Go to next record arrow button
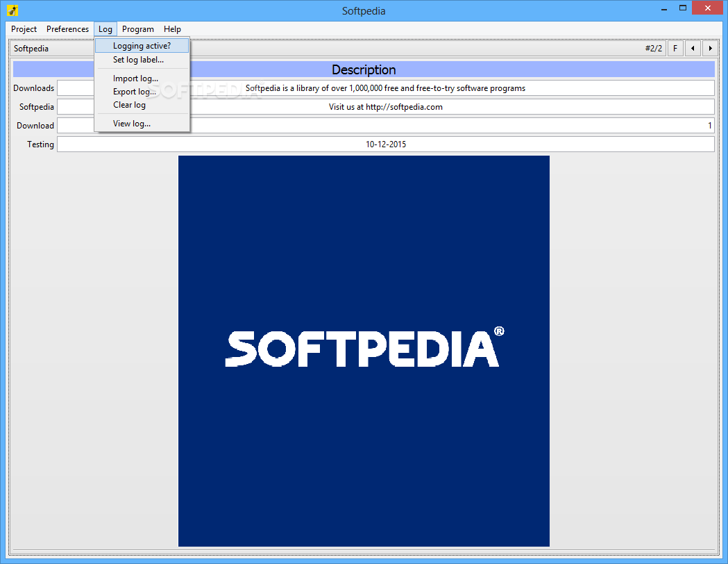Viewport: 728px width, 564px height. [x=710, y=49]
